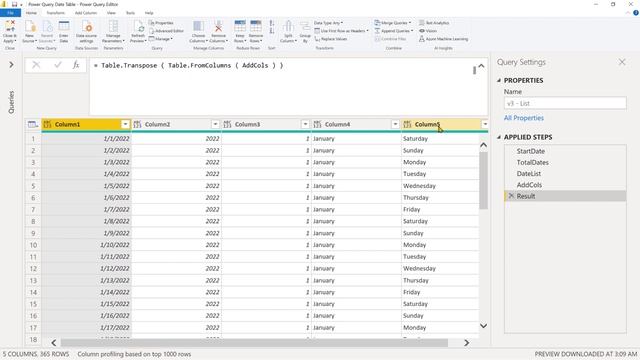Click the 1/5/2022 date cell
The height and width of the screenshot is (360, 640).
[x=87, y=186]
